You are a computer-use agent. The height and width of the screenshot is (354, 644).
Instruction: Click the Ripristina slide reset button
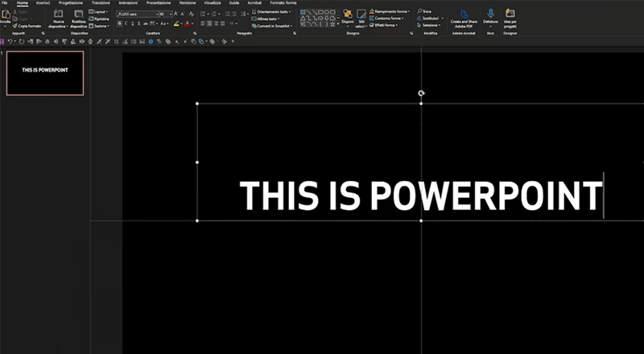click(99, 19)
